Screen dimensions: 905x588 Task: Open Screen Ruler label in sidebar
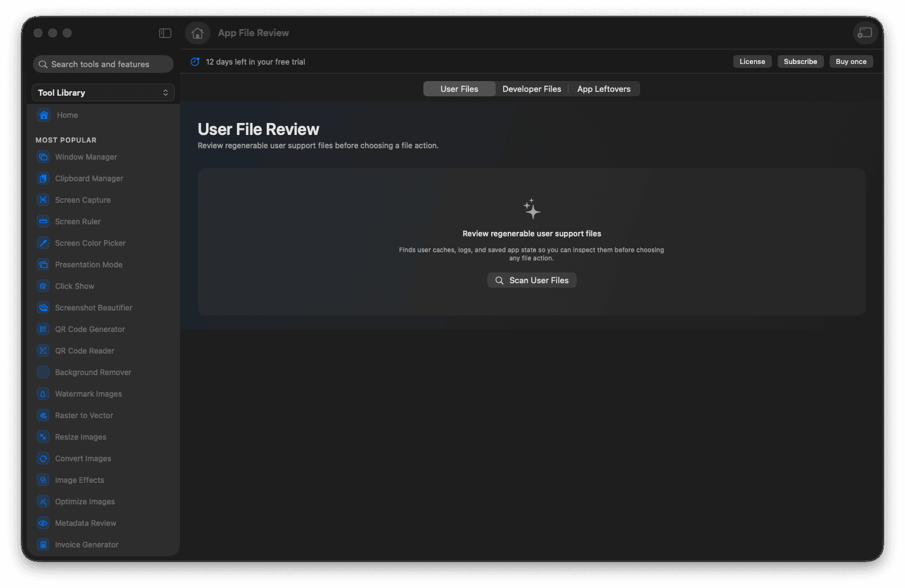[78, 222]
